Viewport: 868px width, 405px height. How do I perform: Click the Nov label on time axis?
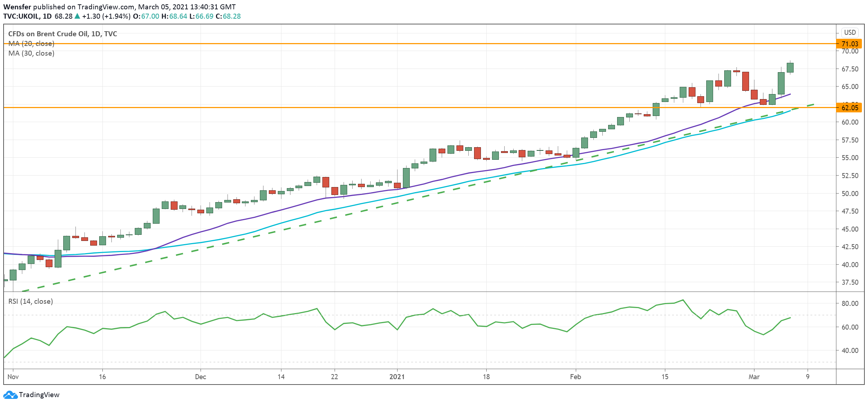13,377
